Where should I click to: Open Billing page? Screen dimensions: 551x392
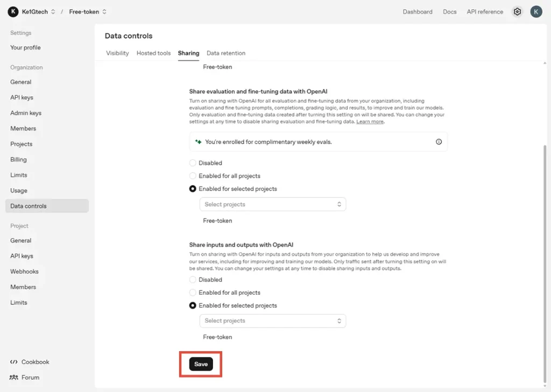(x=18, y=160)
